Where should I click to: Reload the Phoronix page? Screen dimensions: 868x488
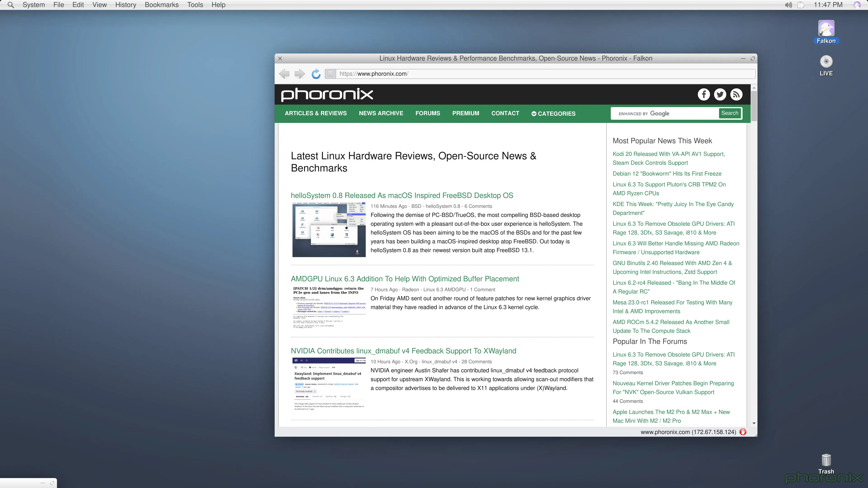[x=316, y=74]
